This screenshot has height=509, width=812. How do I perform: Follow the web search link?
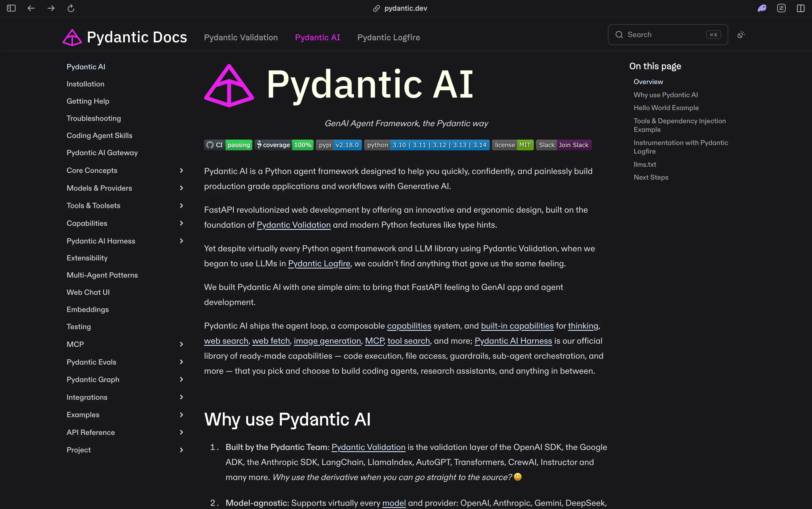pos(226,341)
